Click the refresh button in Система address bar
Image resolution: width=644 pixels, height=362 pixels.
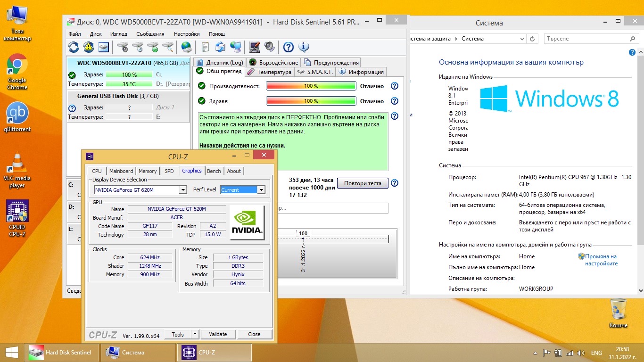(x=532, y=39)
